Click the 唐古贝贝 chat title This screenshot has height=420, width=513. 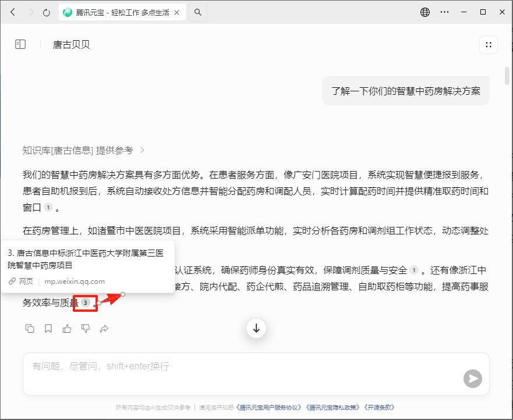click(x=71, y=44)
